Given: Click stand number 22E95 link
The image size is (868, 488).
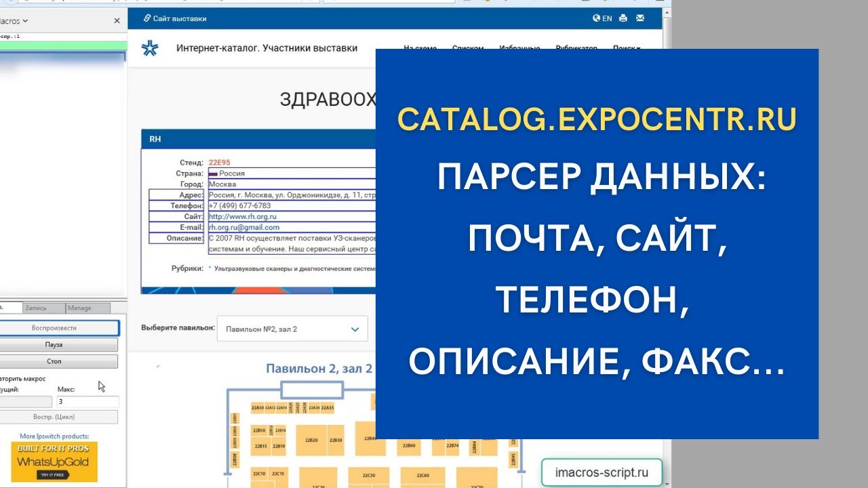Looking at the screenshot, I should click(219, 163).
